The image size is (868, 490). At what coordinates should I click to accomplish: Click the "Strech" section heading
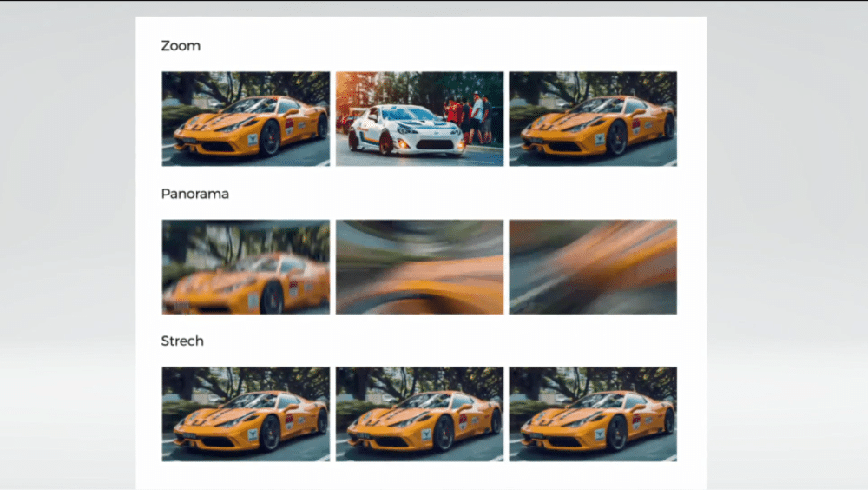coord(182,341)
